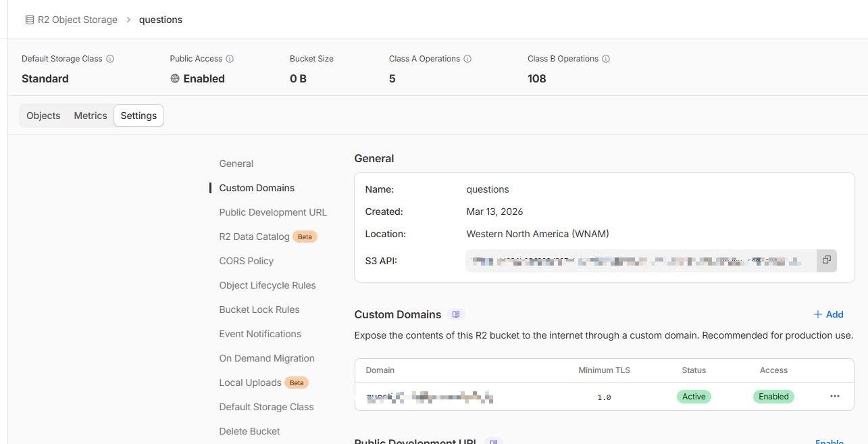View the Public Access info tooltip
Screen dimensions: 868x444
[x=230, y=59]
